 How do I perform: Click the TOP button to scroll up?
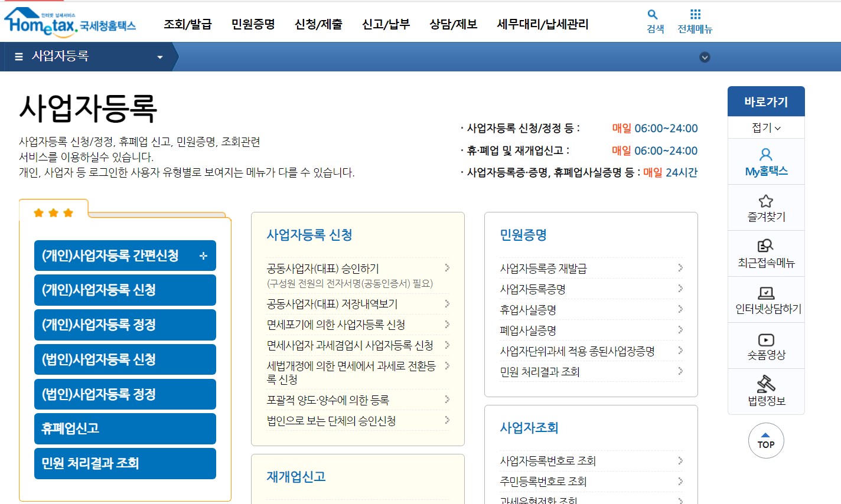[766, 441]
